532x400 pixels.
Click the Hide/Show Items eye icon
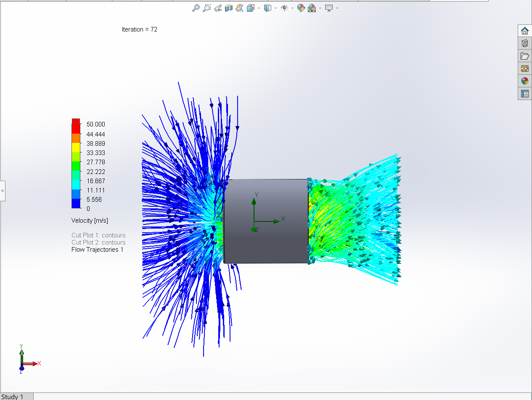click(284, 8)
